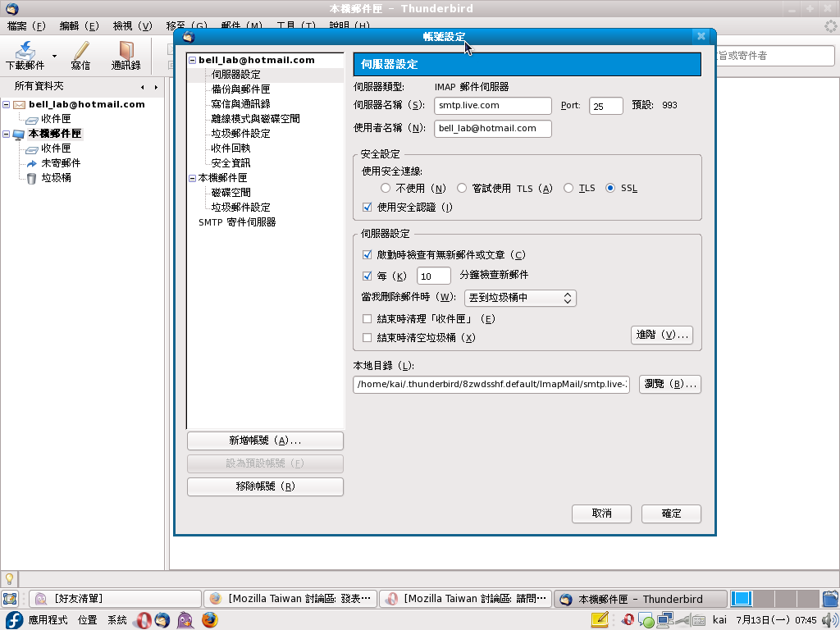Click the throbber icon at the menu bar's right end
The width and height of the screenshot is (840, 630).
point(830,25)
